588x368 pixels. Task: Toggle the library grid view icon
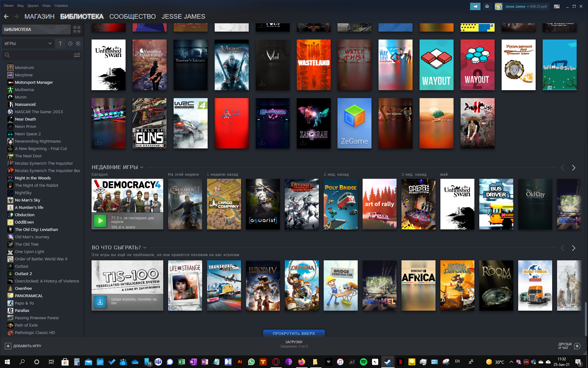(77, 29)
